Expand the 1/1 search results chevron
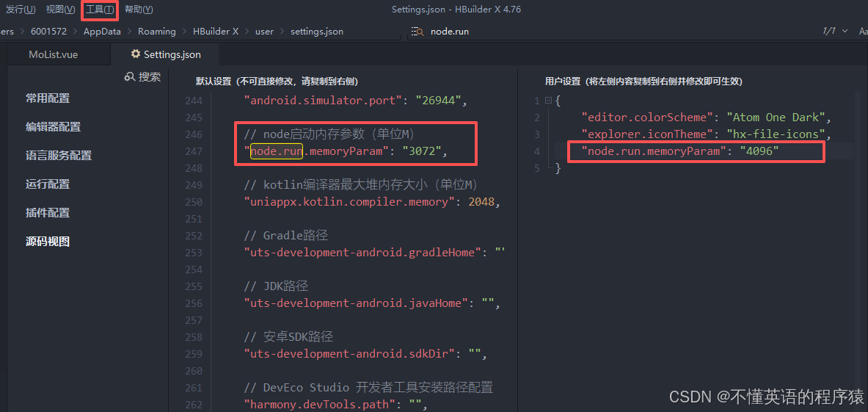The image size is (868, 412). (x=845, y=32)
